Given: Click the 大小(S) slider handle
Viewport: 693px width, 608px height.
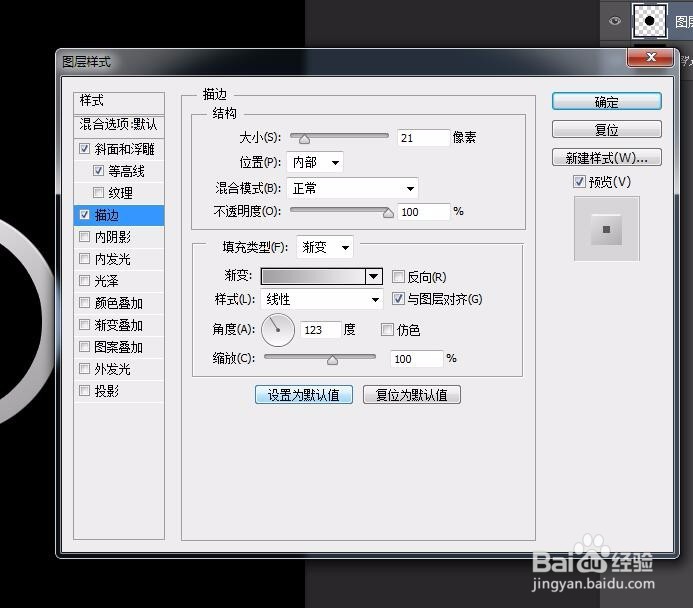Looking at the screenshot, I should [304, 139].
